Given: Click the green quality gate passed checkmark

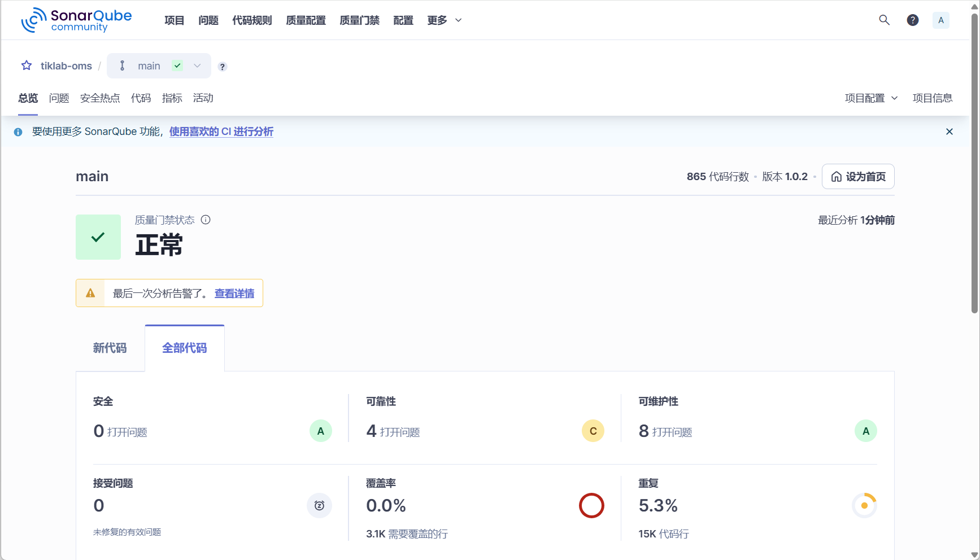Looking at the screenshot, I should click(x=98, y=237).
